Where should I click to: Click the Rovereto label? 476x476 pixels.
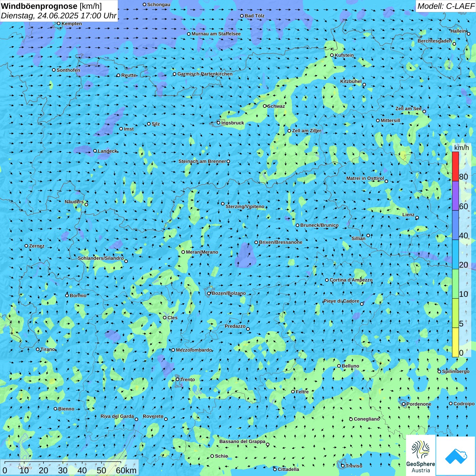[x=153, y=416]
